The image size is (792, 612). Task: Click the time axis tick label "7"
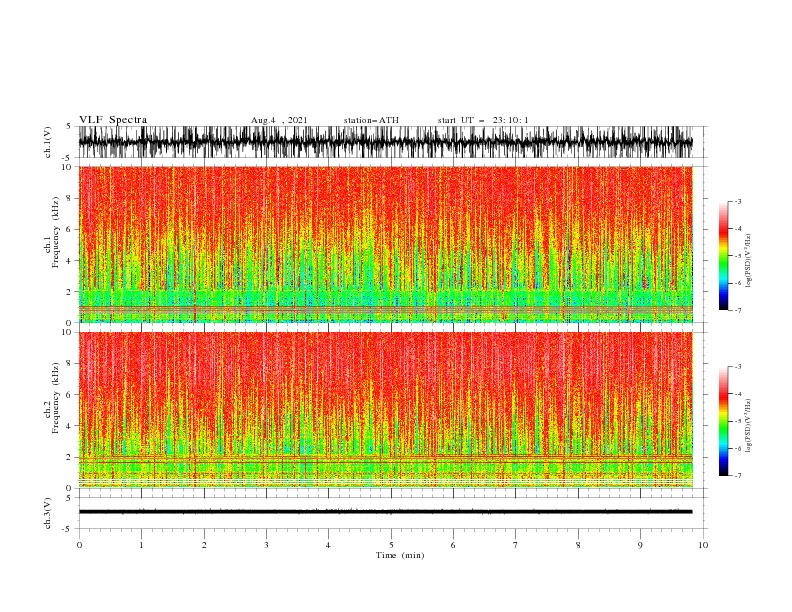pos(516,545)
